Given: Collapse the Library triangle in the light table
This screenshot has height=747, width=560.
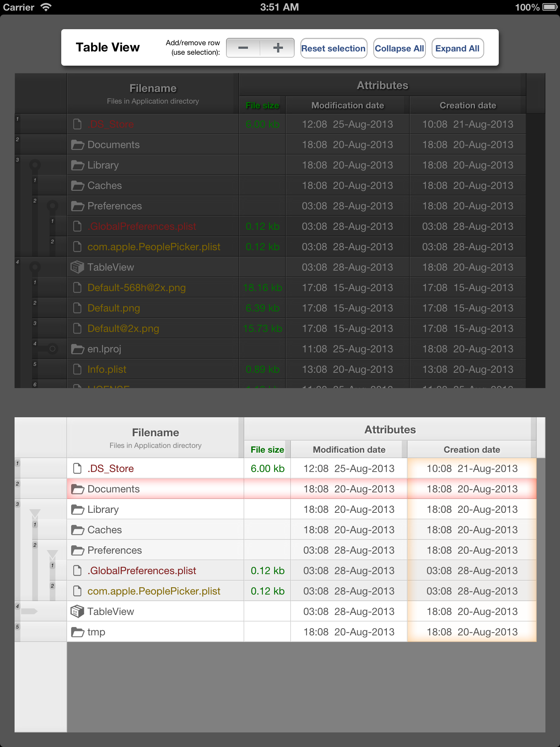Looking at the screenshot, I should click(x=35, y=514).
